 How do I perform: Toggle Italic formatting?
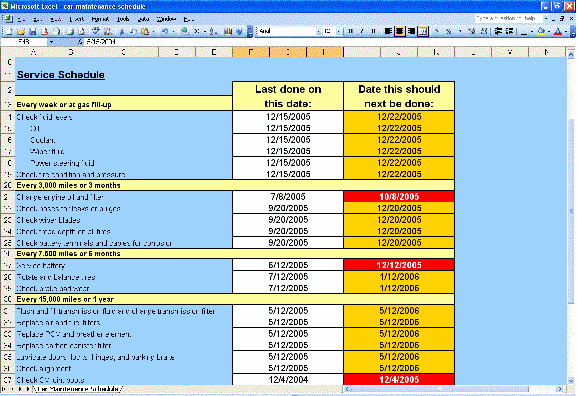coord(362,31)
